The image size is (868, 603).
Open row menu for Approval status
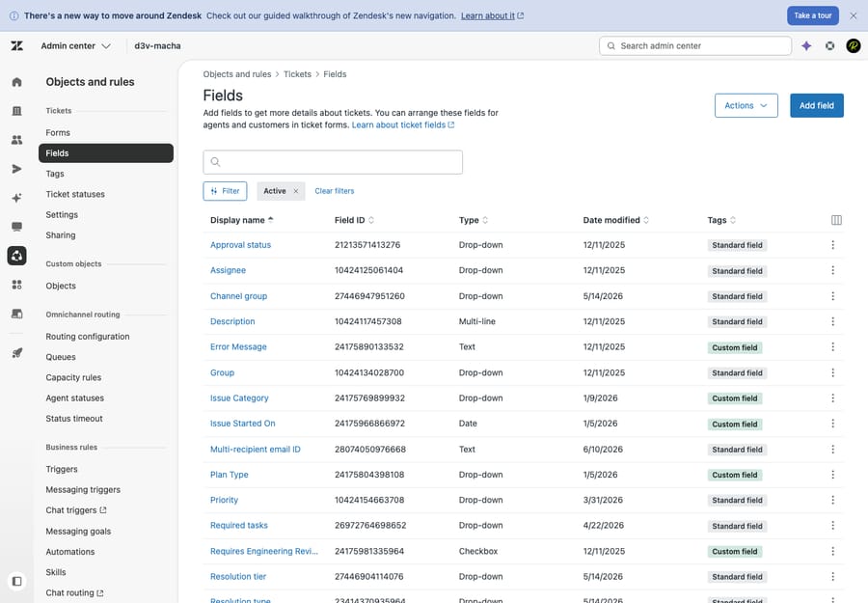point(832,245)
